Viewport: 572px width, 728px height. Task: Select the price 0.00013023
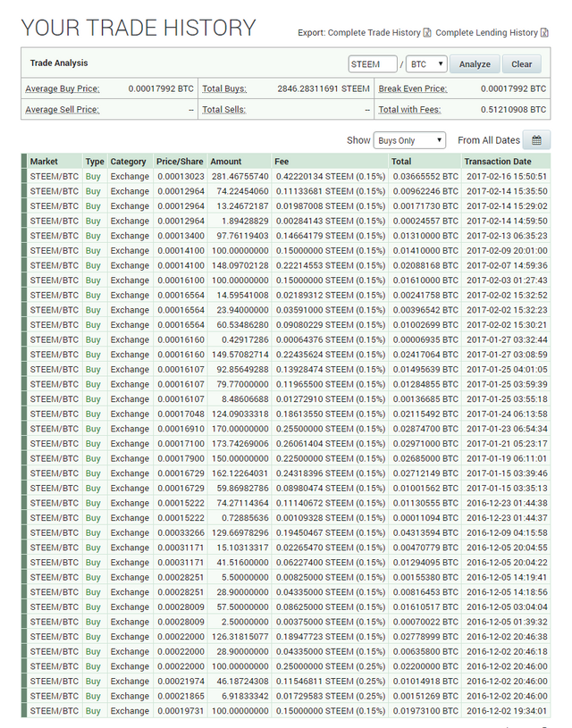click(x=181, y=177)
